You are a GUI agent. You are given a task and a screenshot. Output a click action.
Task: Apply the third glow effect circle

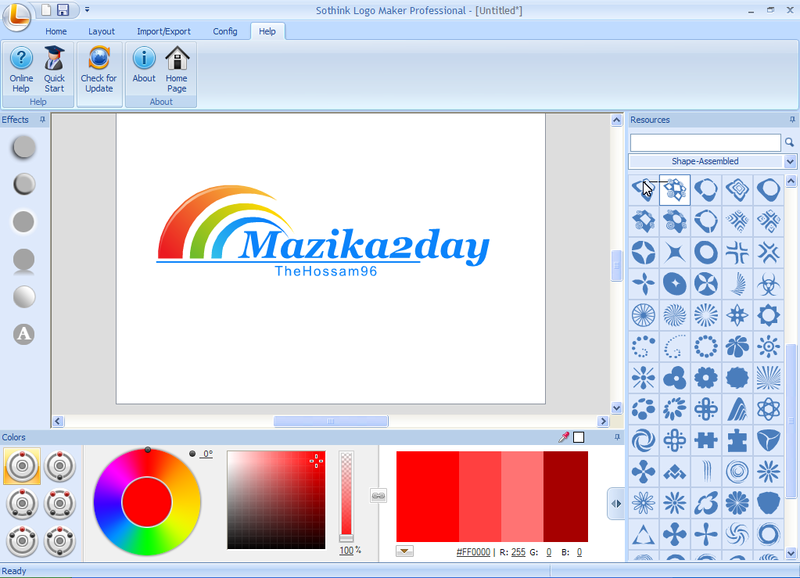pyautogui.click(x=23, y=222)
